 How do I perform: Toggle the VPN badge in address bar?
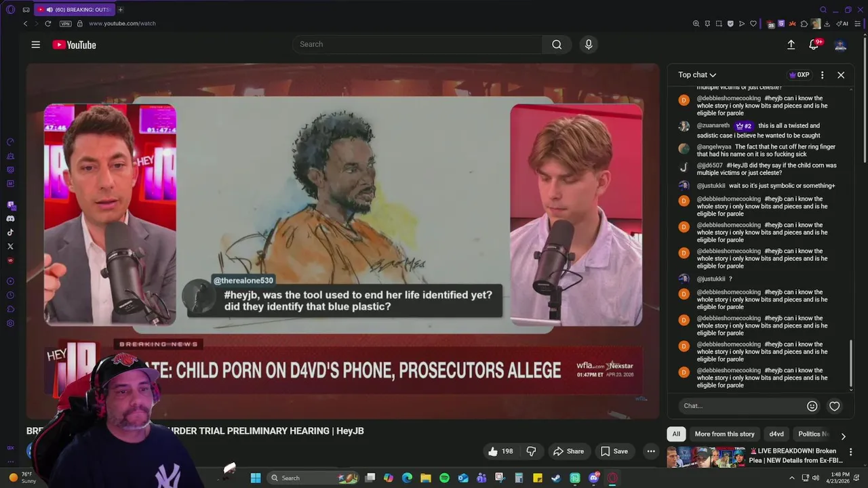tap(65, 24)
